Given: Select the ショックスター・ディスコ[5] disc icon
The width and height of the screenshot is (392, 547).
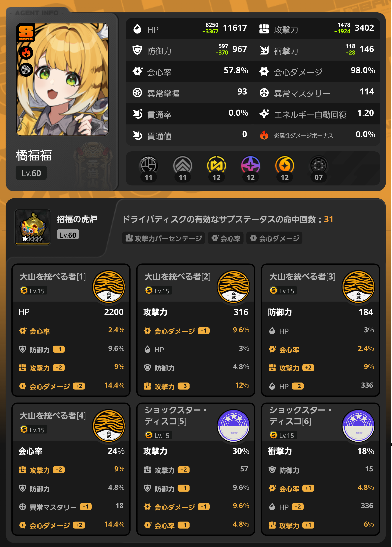Looking at the screenshot, I should [234, 426].
